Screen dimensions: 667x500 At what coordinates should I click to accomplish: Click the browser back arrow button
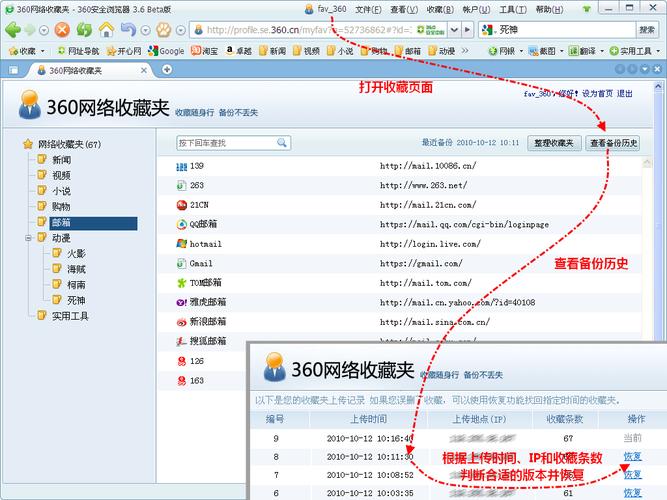click(x=14, y=29)
